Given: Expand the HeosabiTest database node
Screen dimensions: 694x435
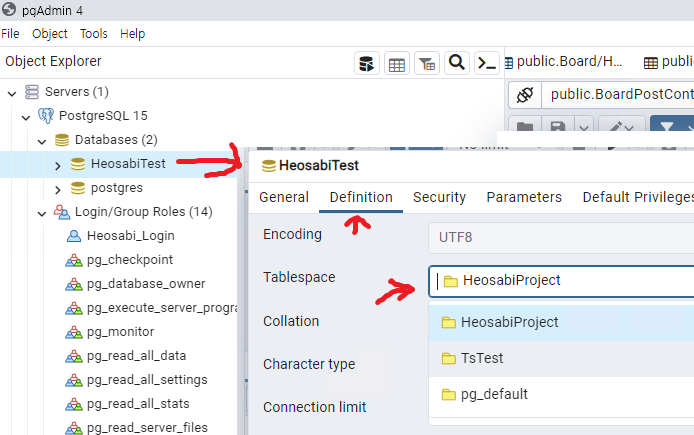Looking at the screenshot, I should click(58, 166).
